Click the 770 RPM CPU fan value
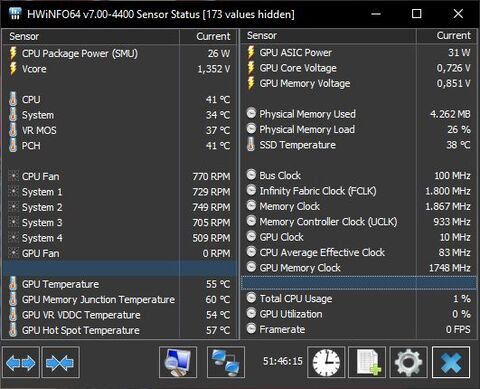 pyautogui.click(x=211, y=176)
